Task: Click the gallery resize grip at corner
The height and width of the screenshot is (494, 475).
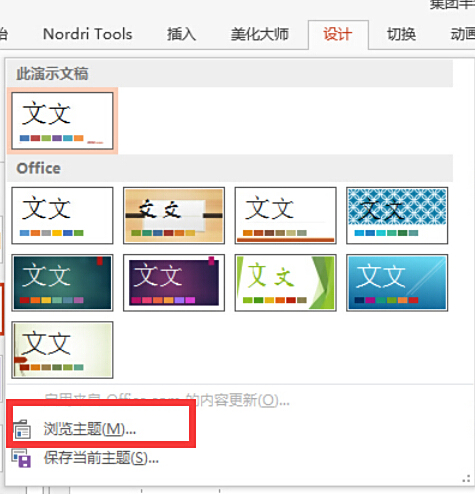Action: pos(466,479)
